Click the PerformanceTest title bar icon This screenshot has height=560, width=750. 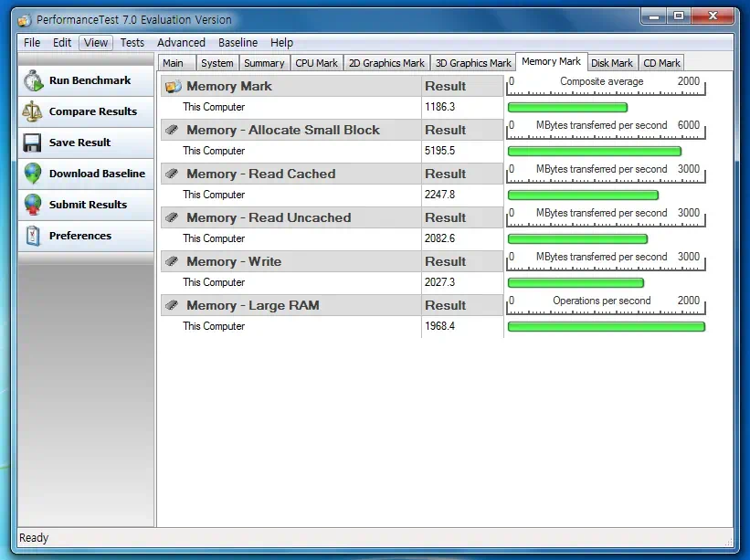pos(23,19)
